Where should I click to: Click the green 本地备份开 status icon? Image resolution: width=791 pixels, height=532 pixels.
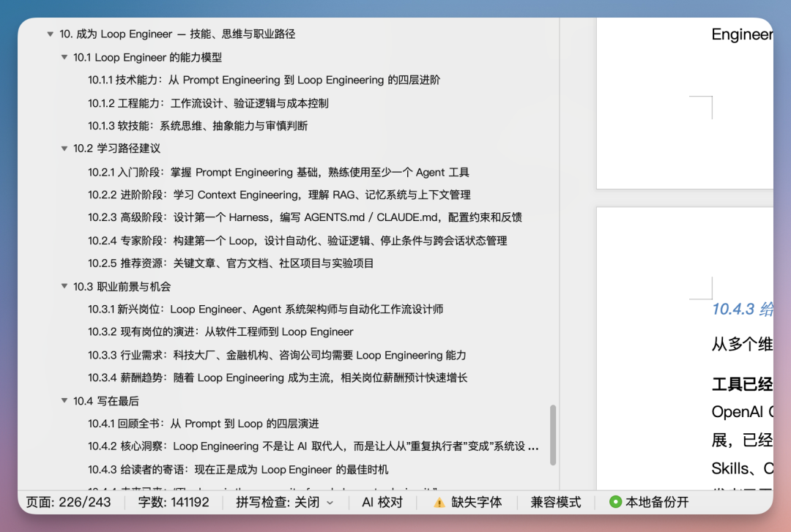(x=615, y=502)
